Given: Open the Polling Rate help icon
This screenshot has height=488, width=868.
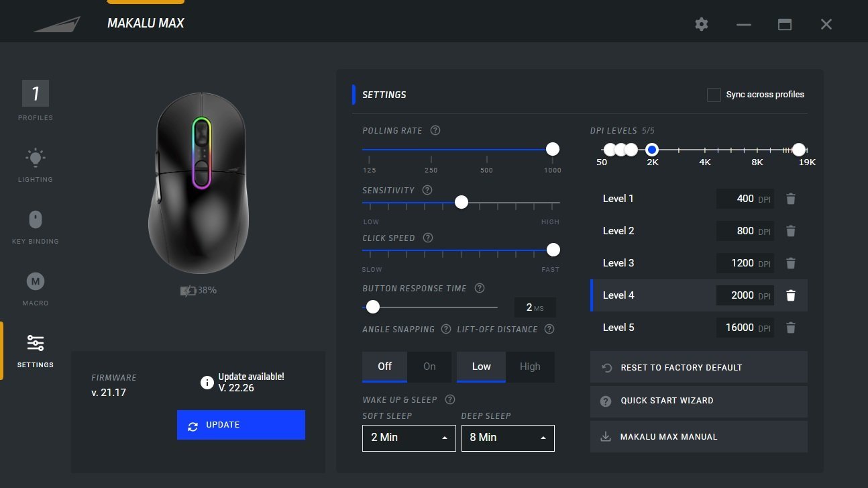Looking at the screenshot, I should (x=435, y=130).
